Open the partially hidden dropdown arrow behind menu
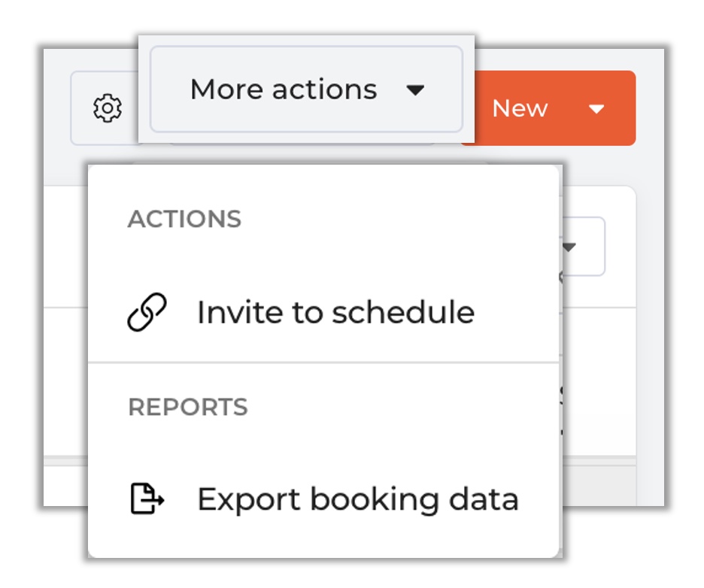This screenshot has height=588, width=704. (x=569, y=247)
